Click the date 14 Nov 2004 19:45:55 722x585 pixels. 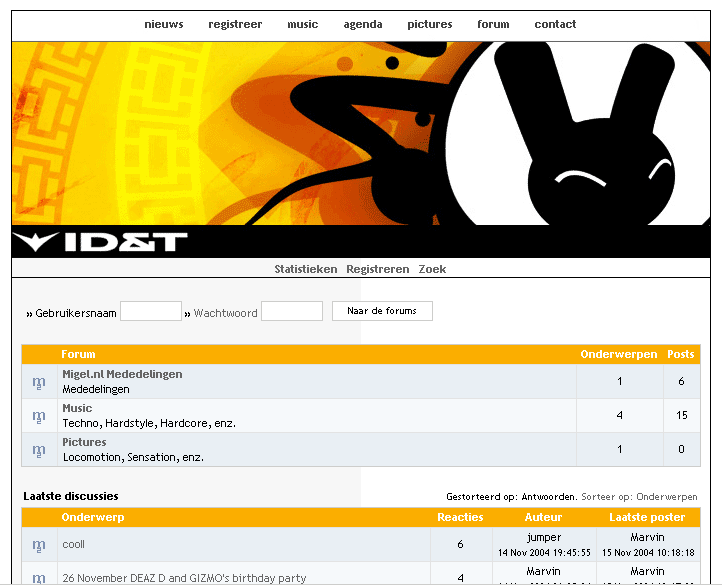point(544,553)
